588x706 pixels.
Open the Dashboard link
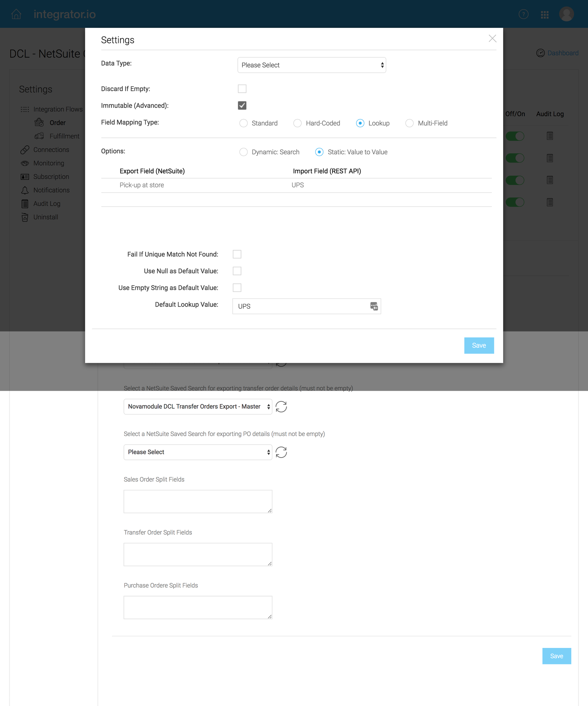click(563, 53)
